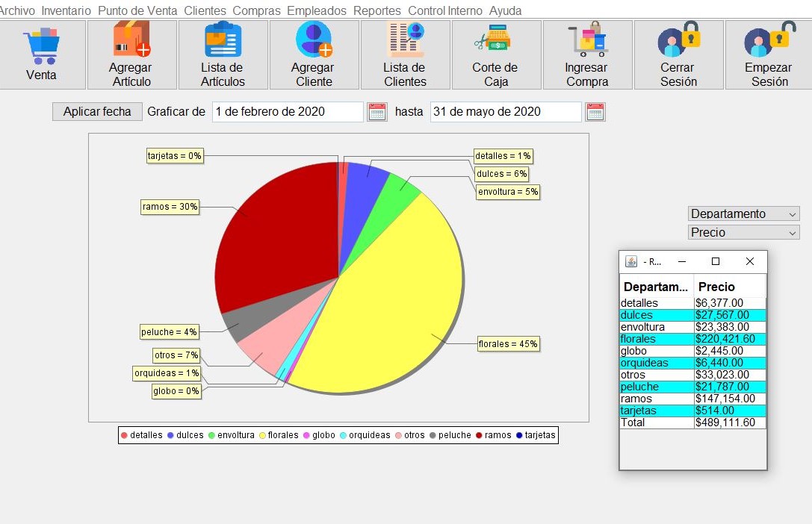This screenshot has height=524, width=812.
Task: Open the Inventario menu
Action: point(66,10)
